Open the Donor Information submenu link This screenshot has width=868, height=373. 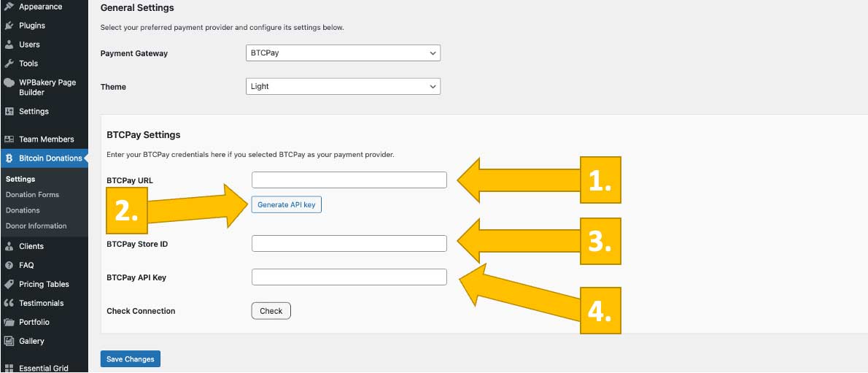(36, 226)
